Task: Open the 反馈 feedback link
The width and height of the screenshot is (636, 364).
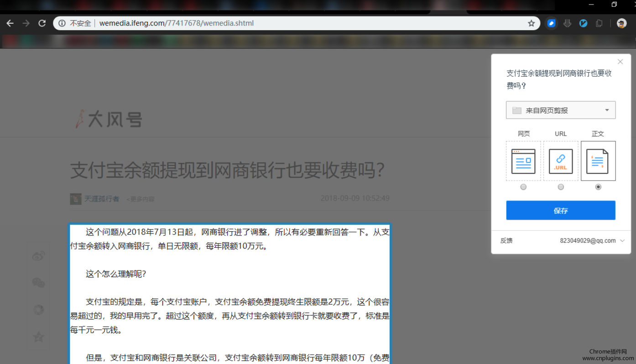Action: [506, 240]
